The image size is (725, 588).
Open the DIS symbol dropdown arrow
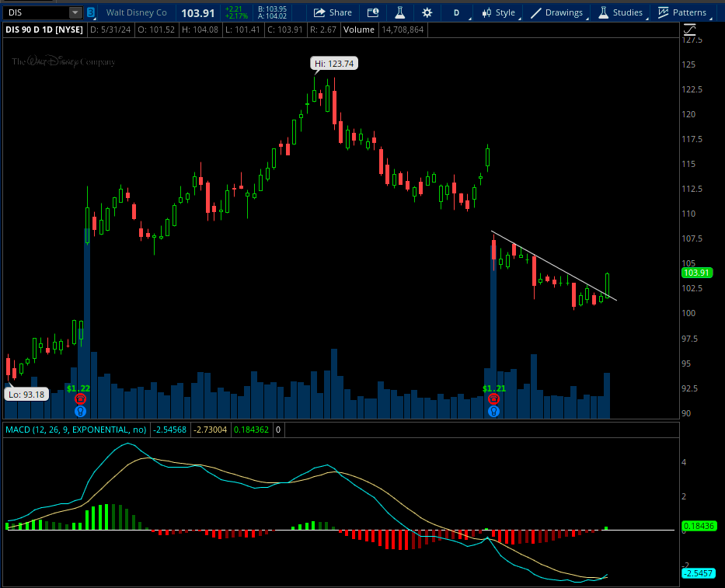(x=75, y=12)
